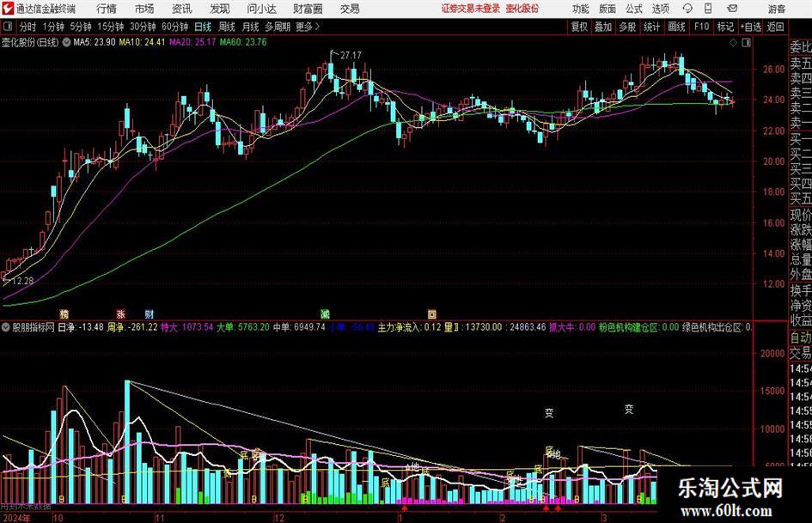812x523 pixels.
Task: Click the 复权 toolbar button
Action: (x=579, y=27)
